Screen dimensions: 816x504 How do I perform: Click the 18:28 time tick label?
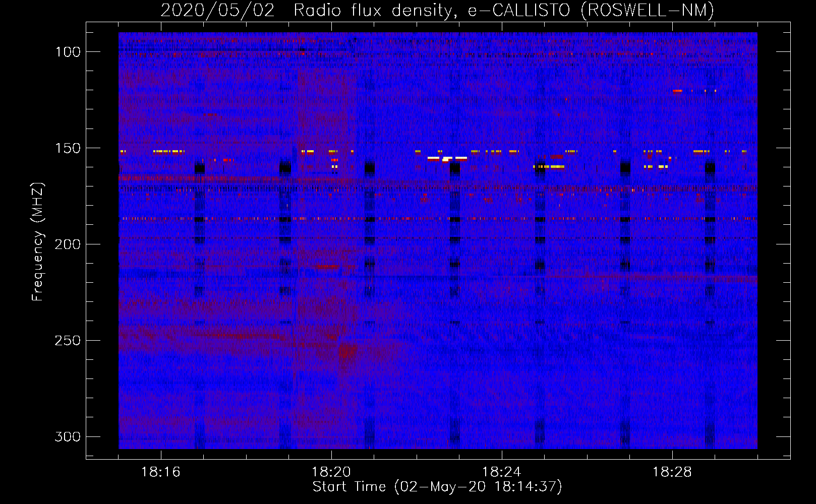pos(672,472)
